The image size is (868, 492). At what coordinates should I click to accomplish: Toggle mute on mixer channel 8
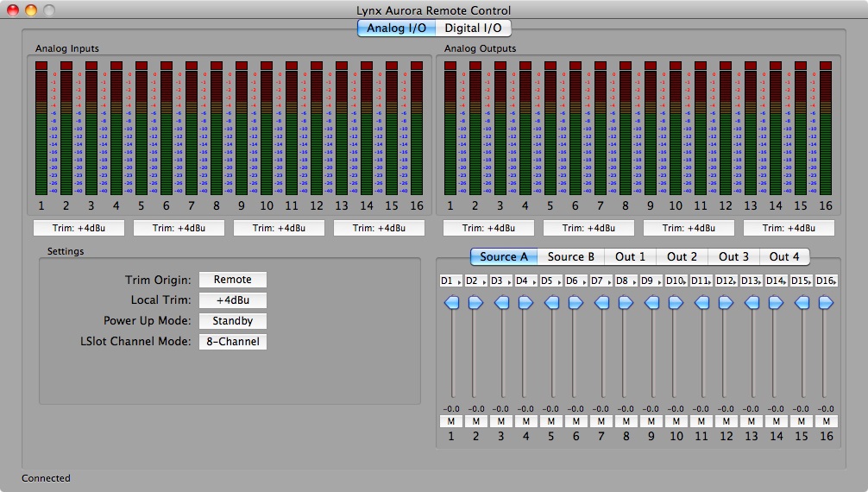[626, 421]
